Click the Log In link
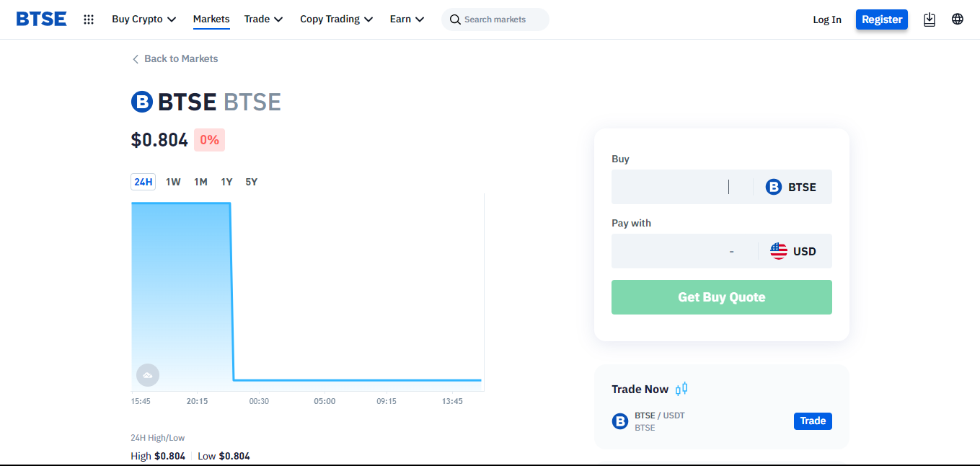Image resolution: width=980 pixels, height=466 pixels. [827, 19]
